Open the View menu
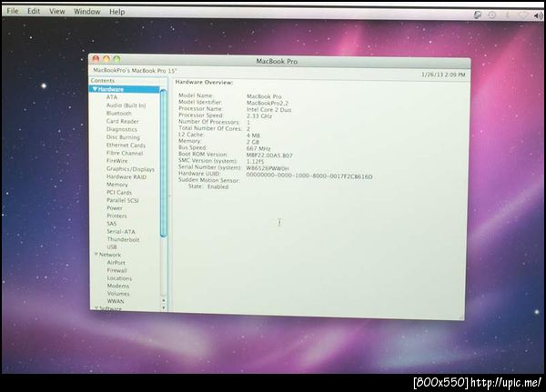This screenshot has height=392, width=546. tap(56, 12)
